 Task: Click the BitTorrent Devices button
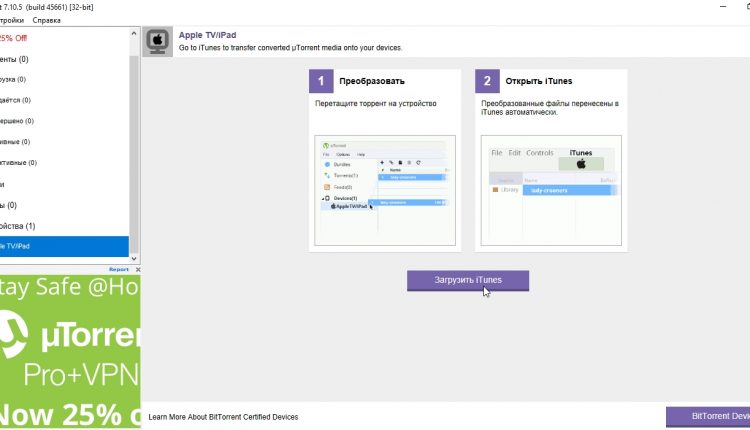coord(708,417)
